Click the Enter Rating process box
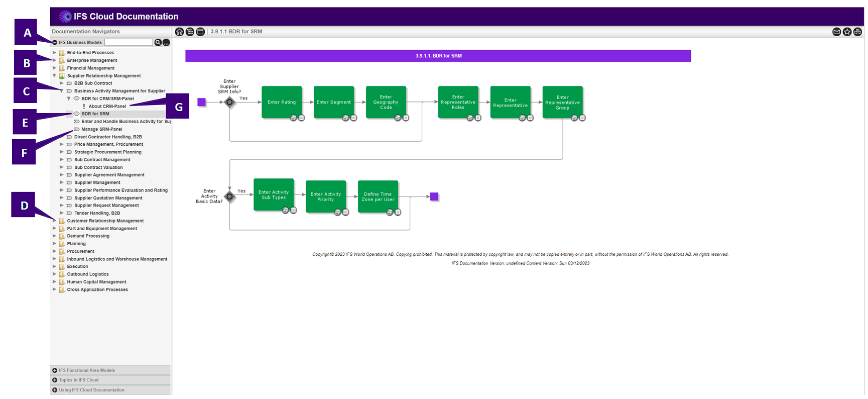This screenshot has width=868, height=399. pyautogui.click(x=282, y=102)
